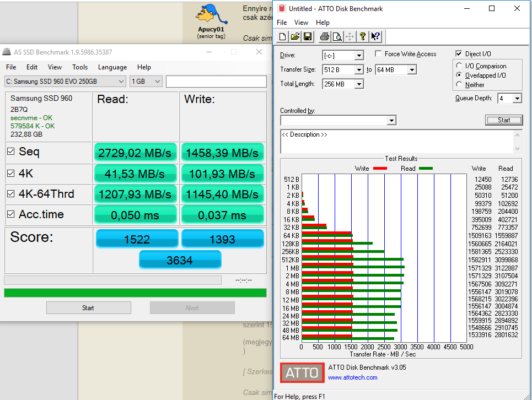
Task: Click the 3634 total score button
Action: pyautogui.click(x=180, y=260)
